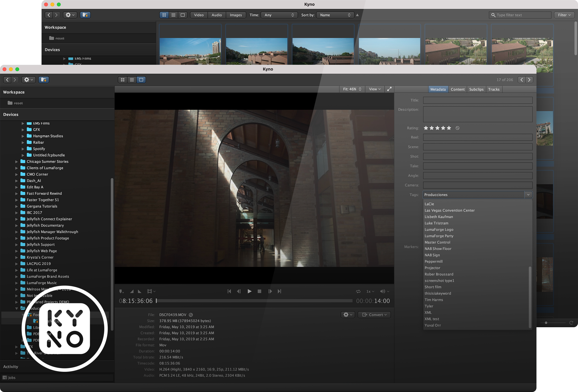Open the Tracks tab
Image resolution: width=578 pixels, height=392 pixels.
coord(494,89)
